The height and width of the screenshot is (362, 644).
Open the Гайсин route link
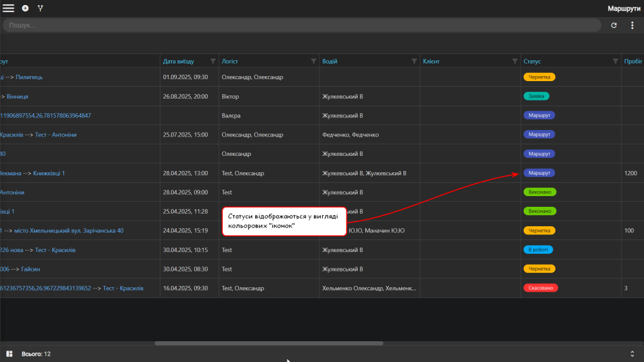point(30,269)
